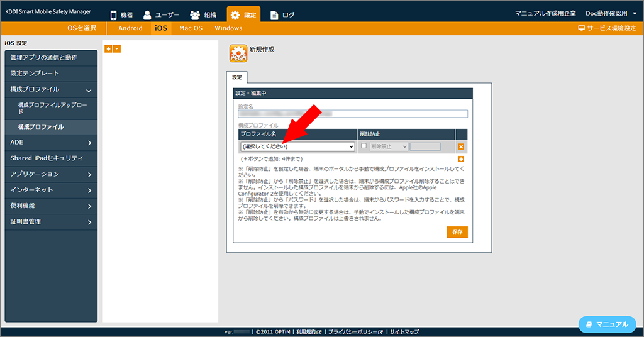
Task: Click the smartphone icon beside 機器
Action: 113,15
